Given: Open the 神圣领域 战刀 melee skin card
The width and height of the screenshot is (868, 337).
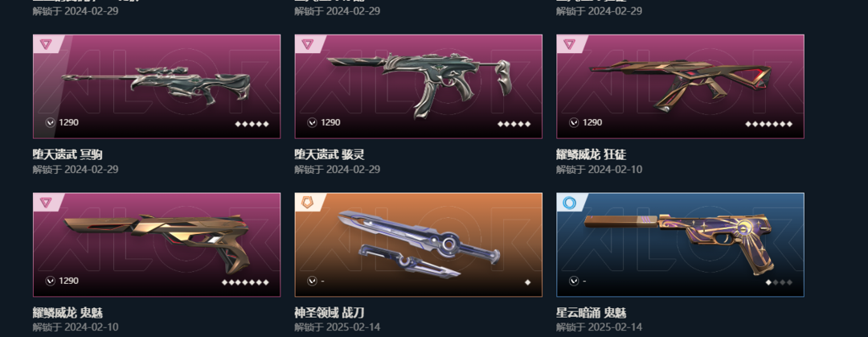Looking at the screenshot, I should click(x=418, y=245).
